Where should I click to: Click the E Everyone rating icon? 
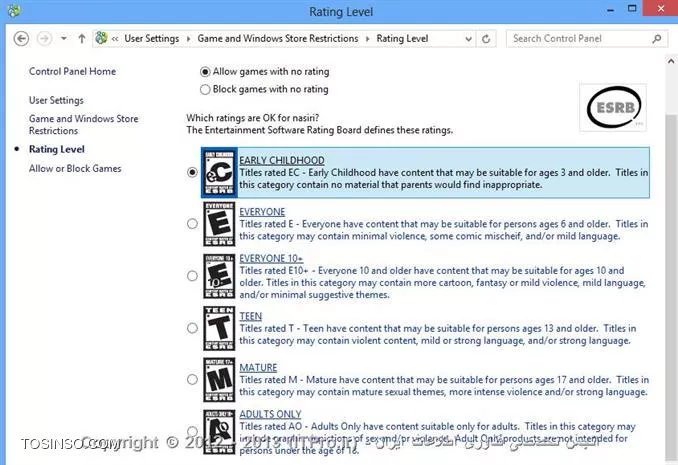[x=220, y=224]
